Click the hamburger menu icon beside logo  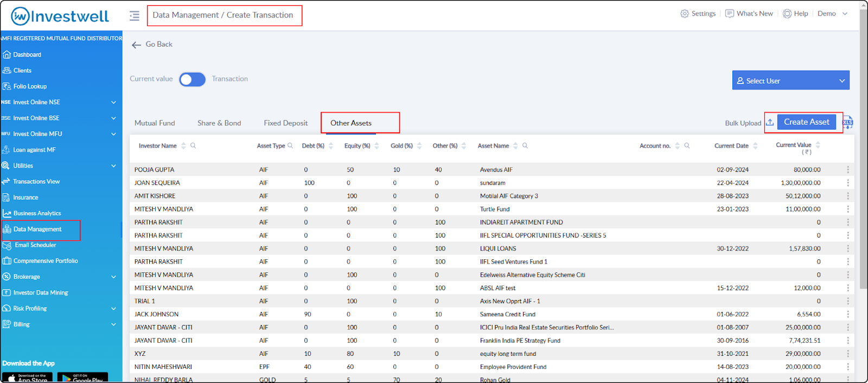(x=135, y=16)
